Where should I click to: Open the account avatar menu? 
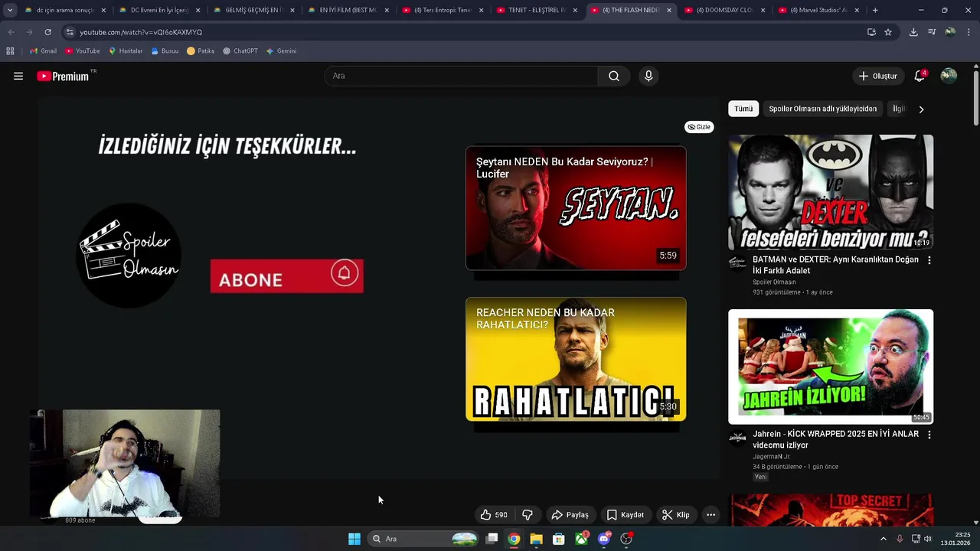[949, 76]
